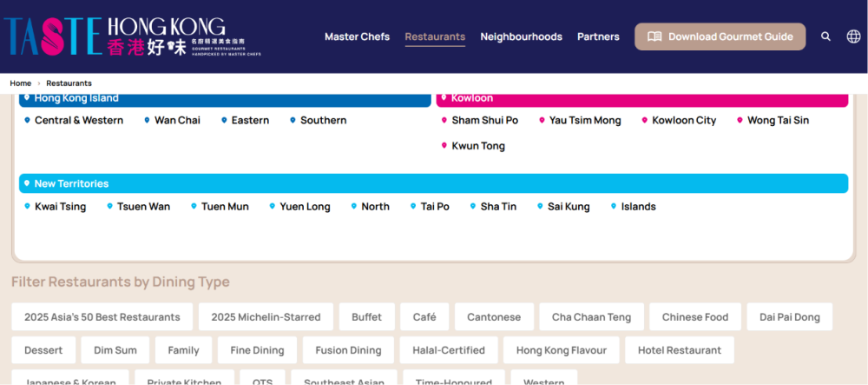Screen dimensions: 868x385
Task: Choose Kwun Tong district
Action: (x=473, y=146)
